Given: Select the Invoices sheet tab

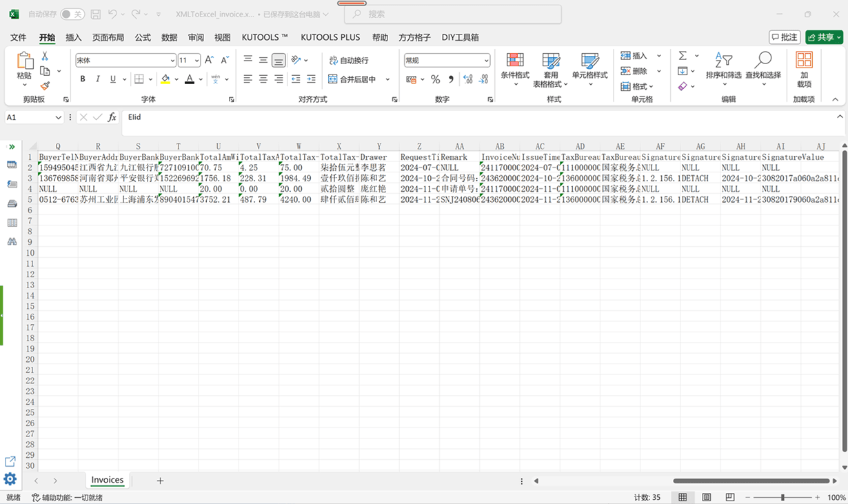Looking at the screenshot, I should click(x=108, y=480).
